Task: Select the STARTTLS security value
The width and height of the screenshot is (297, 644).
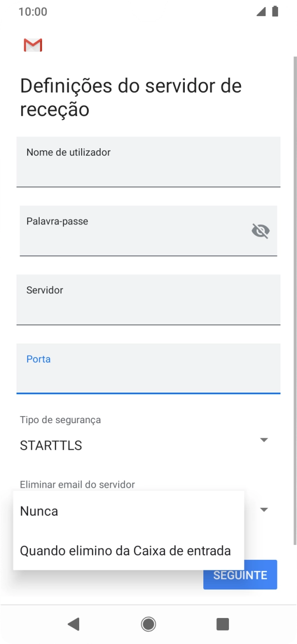Action: pyautogui.click(x=50, y=445)
